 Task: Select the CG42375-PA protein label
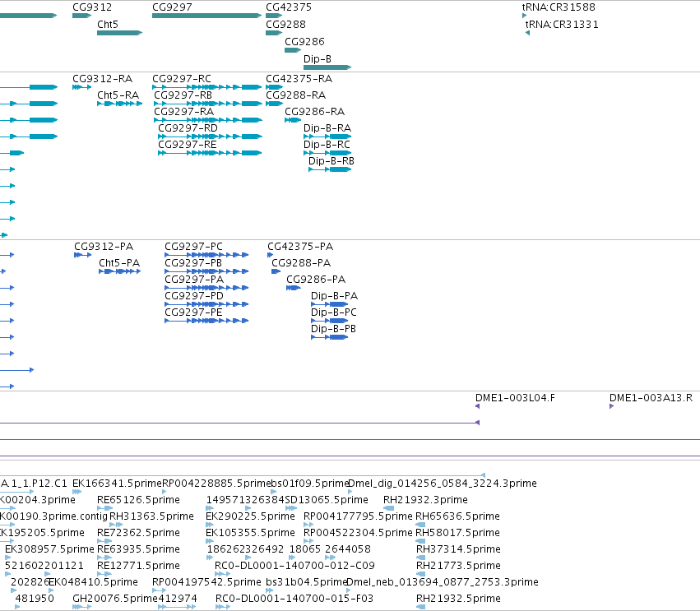tap(300, 247)
